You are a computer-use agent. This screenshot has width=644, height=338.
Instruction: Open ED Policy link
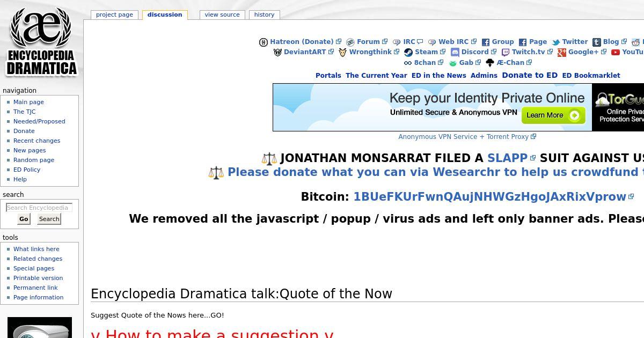(27, 170)
